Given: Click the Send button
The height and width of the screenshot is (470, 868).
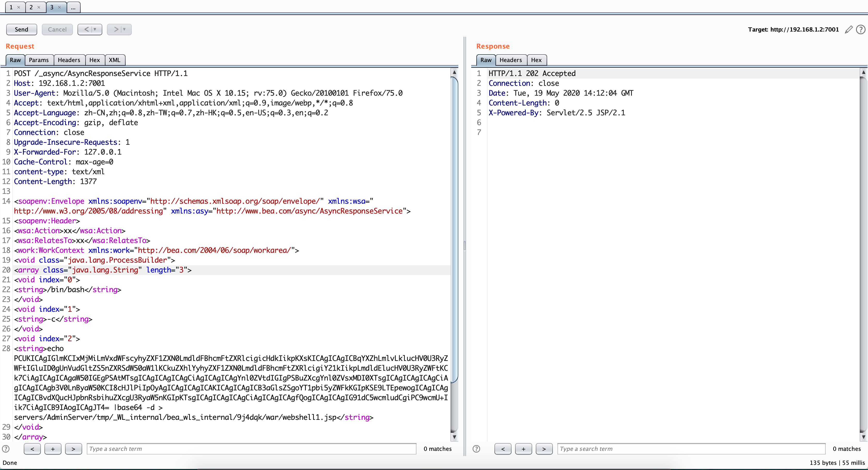Looking at the screenshot, I should 21,29.
